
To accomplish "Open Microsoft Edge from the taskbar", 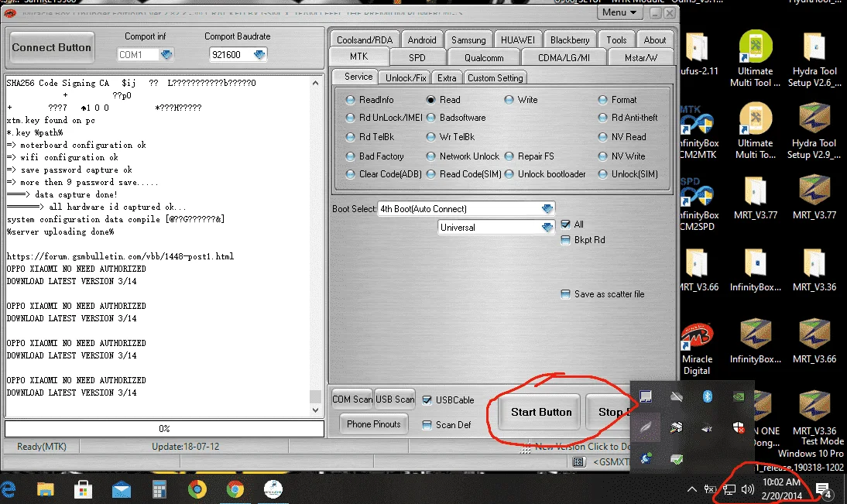I will pyautogui.click(x=8, y=489).
